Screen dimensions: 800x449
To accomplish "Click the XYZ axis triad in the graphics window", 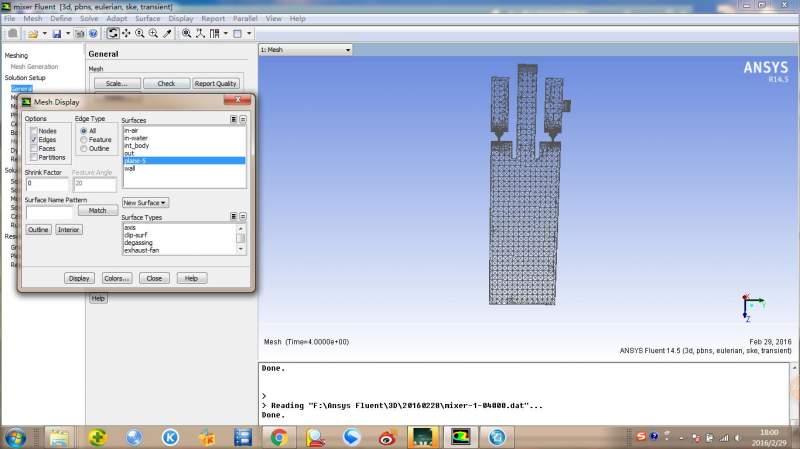I will (x=752, y=308).
